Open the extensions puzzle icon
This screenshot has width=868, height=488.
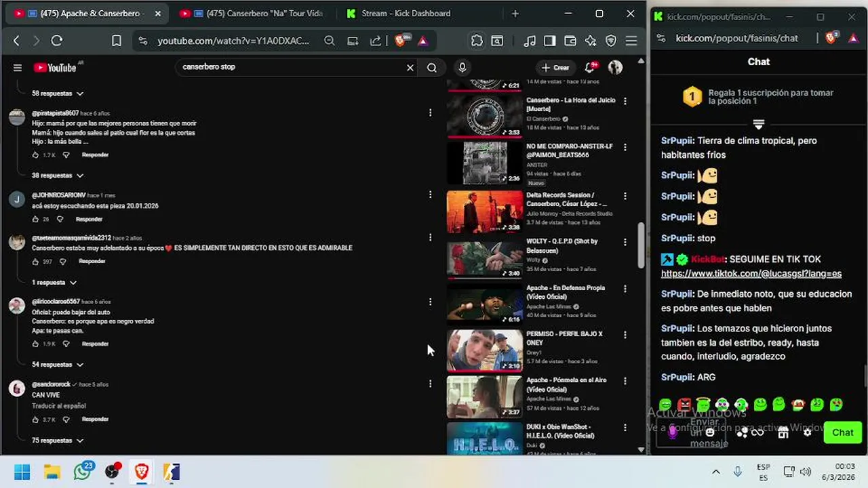(477, 41)
